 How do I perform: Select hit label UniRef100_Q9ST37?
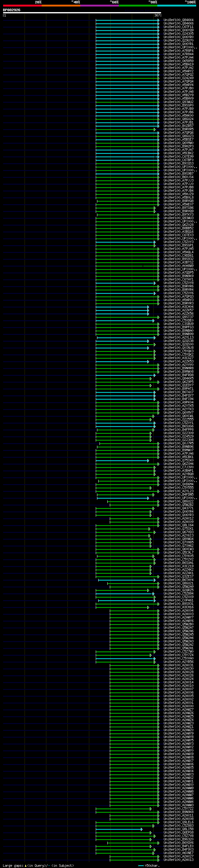(178, 317)
